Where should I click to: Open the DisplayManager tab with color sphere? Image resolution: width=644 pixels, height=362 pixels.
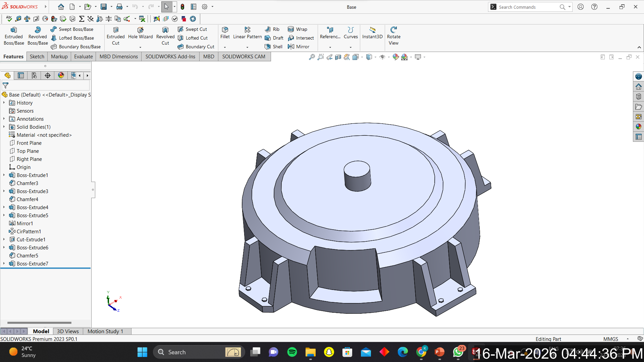point(61,75)
